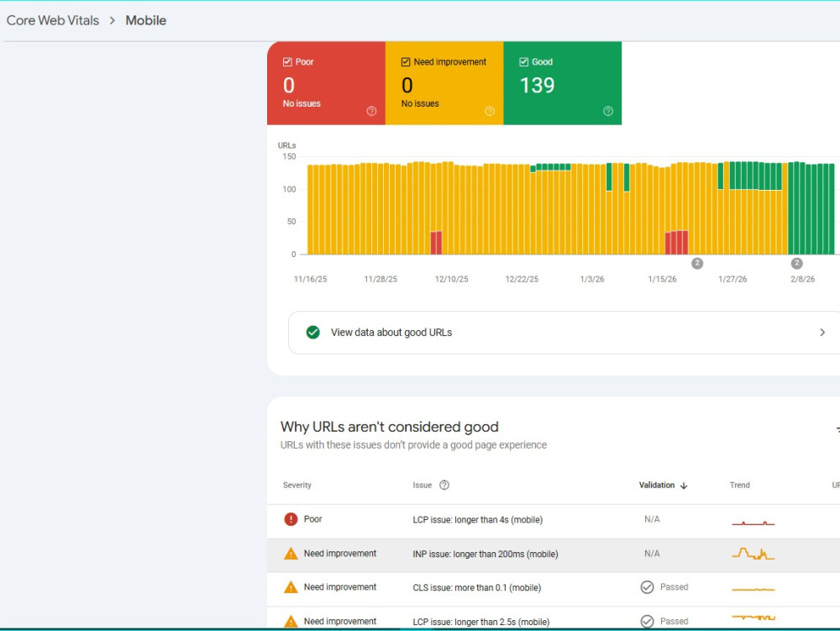Go back to Core Web Vitals breadcrumb
The width and height of the screenshot is (840, 631).
click(x=52, y=20)
